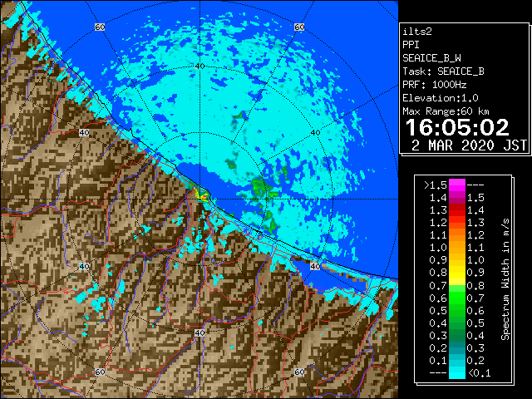Click the 40 km ring label south of radar

[x=199, y=332]
